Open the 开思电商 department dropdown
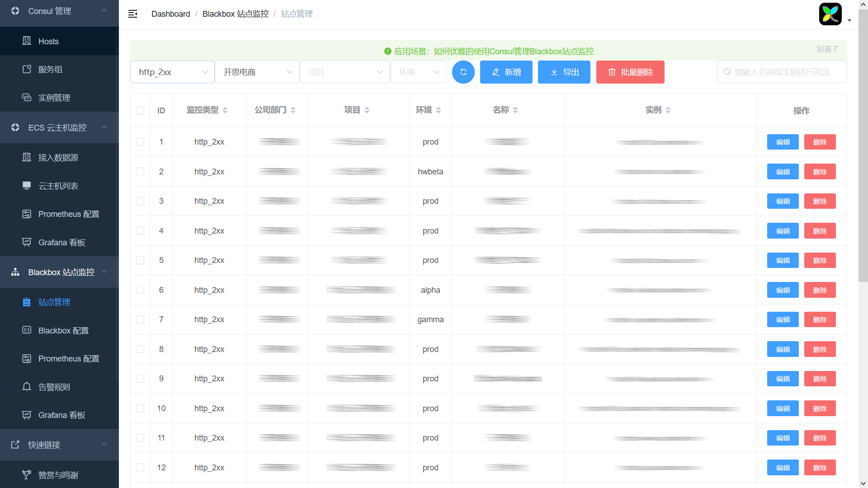The height and width of the screenshot is (488, 868). (x=257, y=72)
